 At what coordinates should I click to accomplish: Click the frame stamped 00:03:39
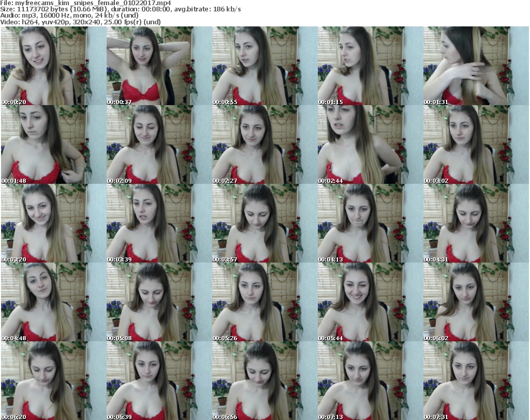pos(159,223)
